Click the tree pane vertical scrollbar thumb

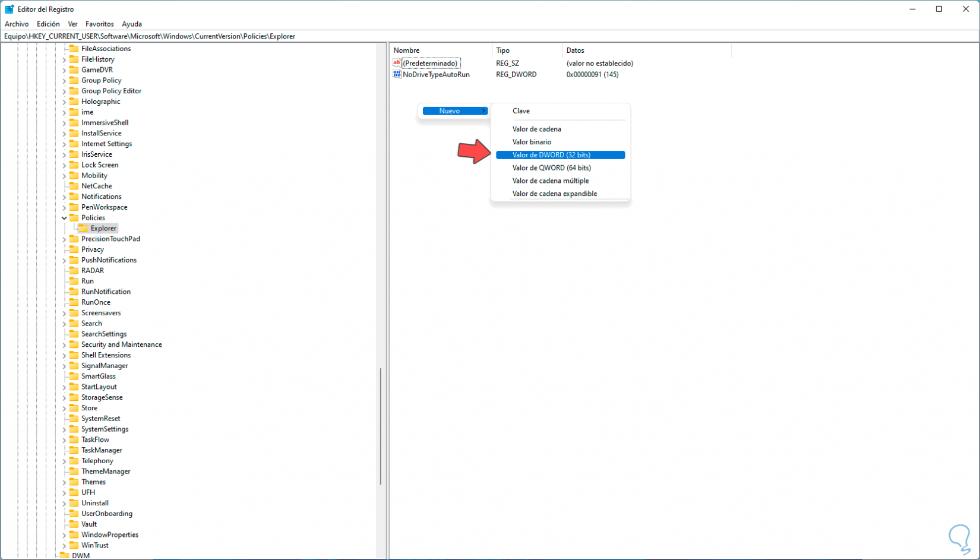click(380, 426)
